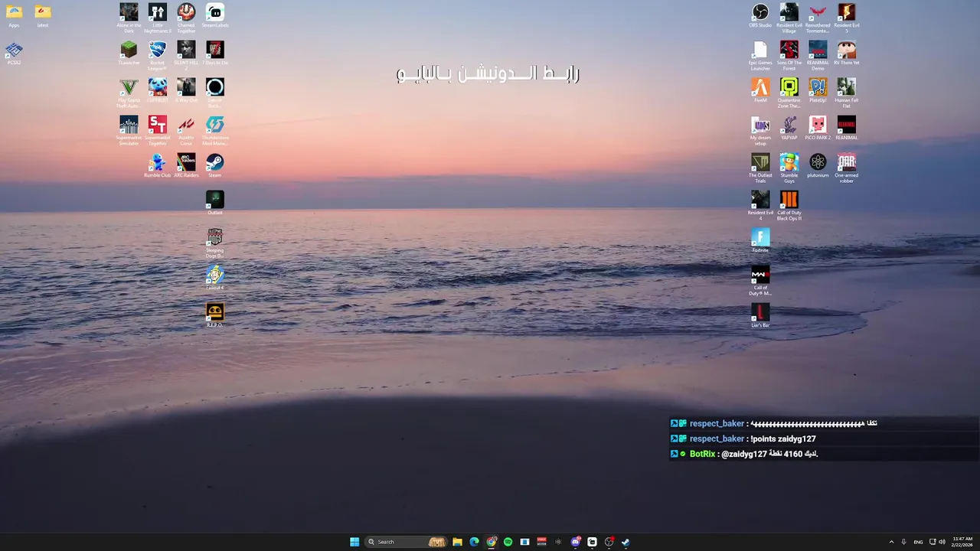Open Microsoft Edge in taskbar
980x551 pixels.
pyautogui.click(x=474, y=542)
